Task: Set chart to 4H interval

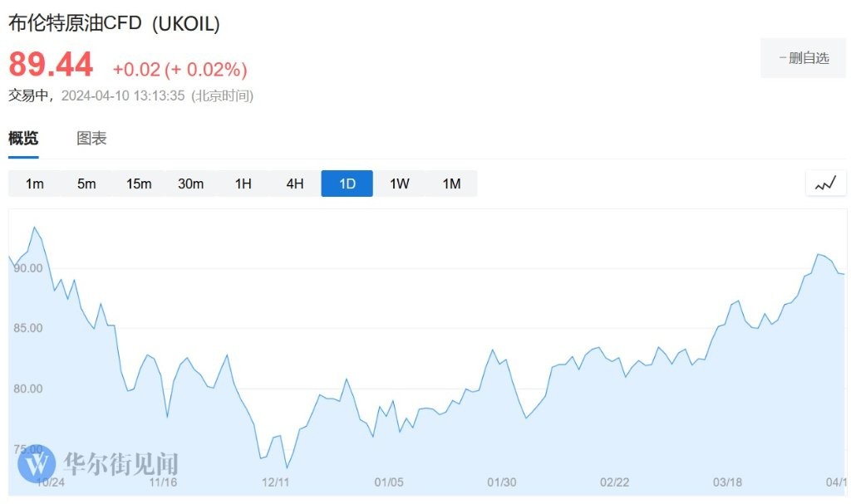Action: (x=295, y=183)
